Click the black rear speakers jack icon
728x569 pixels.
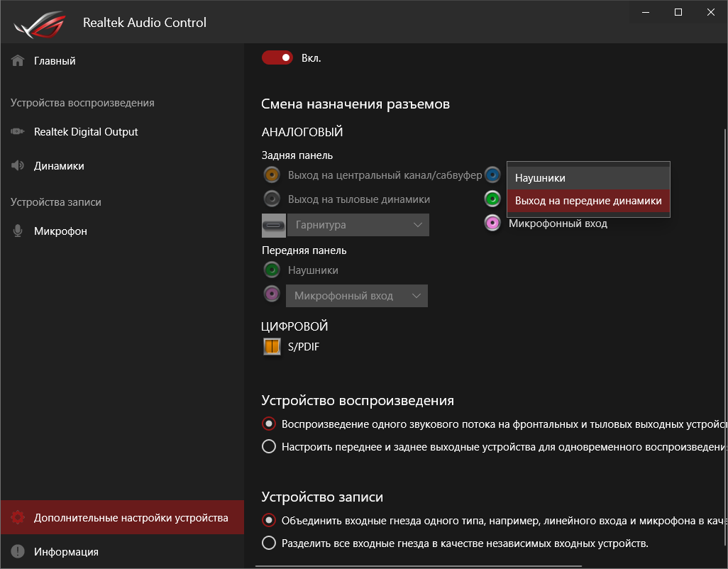pos(271,199)
